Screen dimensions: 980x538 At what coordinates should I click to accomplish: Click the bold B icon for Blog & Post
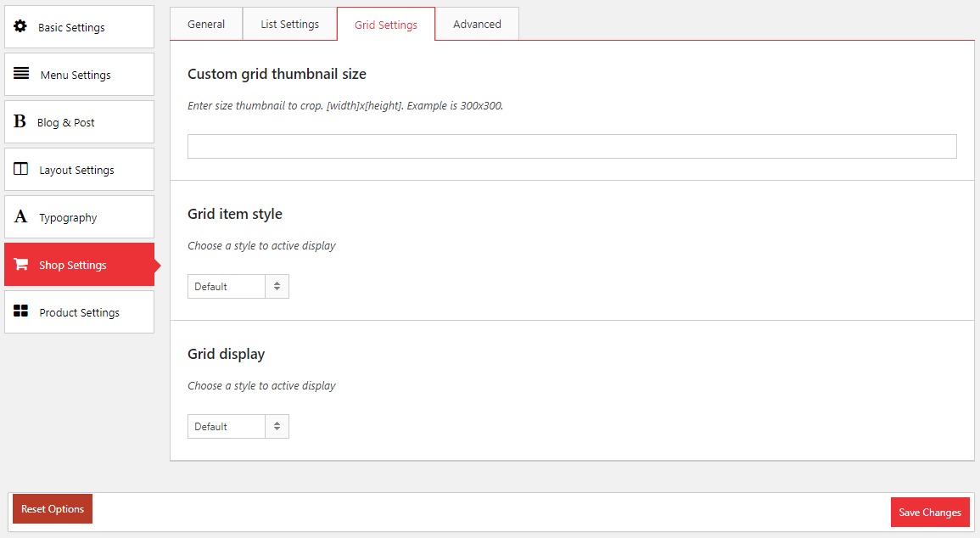(x=20, y=122)
